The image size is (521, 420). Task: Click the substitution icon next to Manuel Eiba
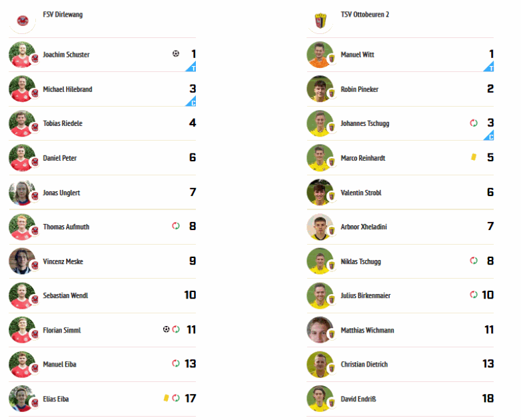click(176, 363)
